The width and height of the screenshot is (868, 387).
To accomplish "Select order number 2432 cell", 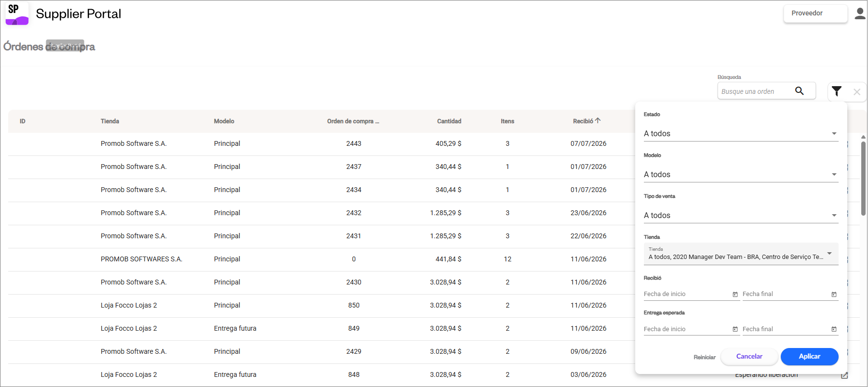I will [354, 213].
